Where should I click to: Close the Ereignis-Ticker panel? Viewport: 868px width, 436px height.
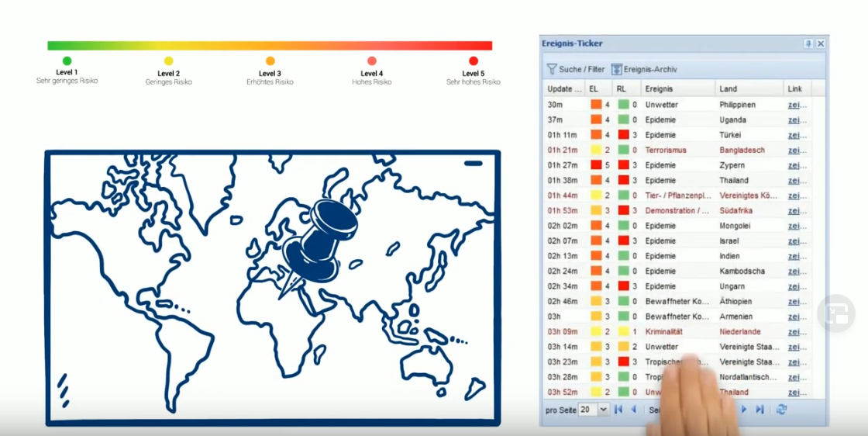point(821,44)
